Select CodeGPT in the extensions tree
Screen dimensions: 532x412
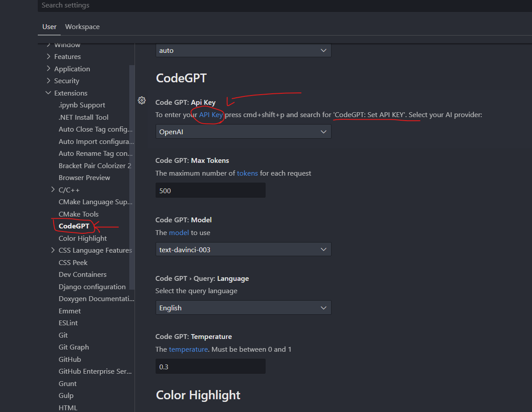(74, 226)
